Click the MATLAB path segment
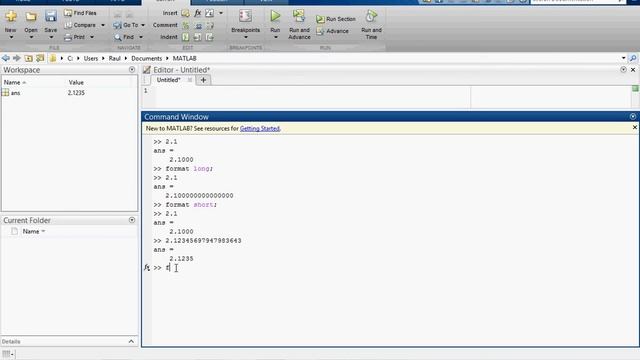640x360 pixels. pos(184,58)
